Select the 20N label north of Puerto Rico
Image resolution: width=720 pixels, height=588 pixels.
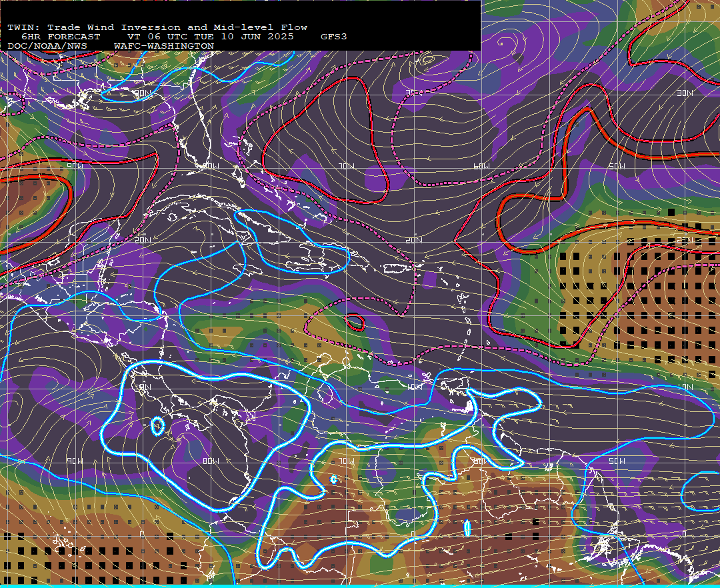[x=414, y=240]
